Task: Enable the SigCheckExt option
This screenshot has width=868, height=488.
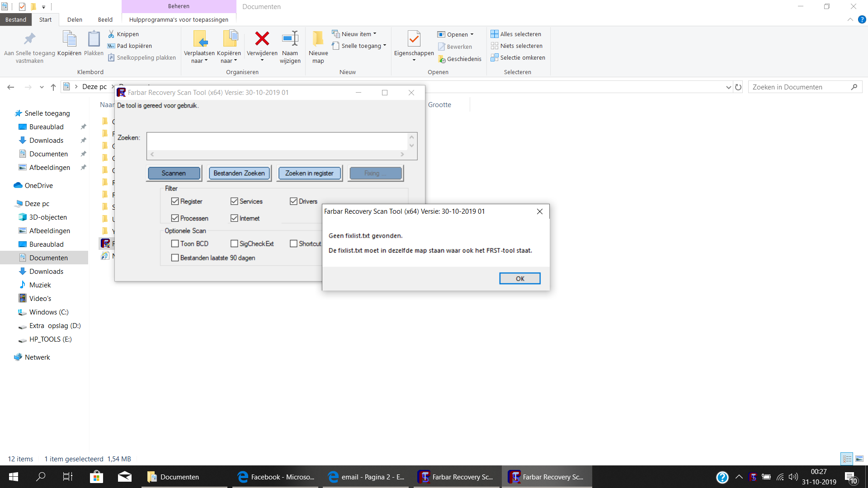Action: point(234,244)
